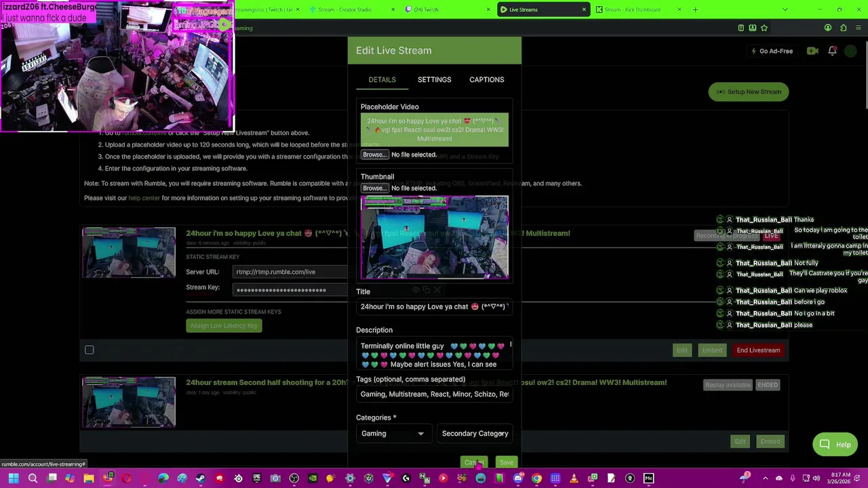868x488 pixels.
Task: Expand the list all tabs chevron
Action: click(x=785, y=9)
